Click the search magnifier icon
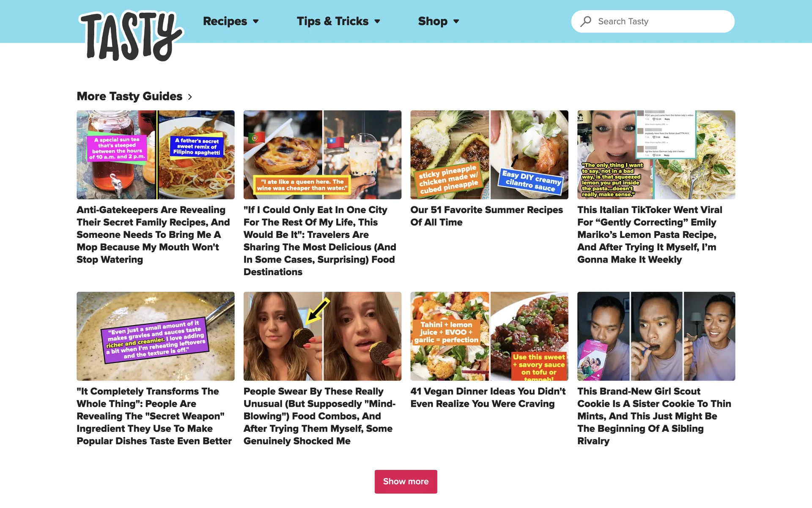Screen dimensions: 812x508 586,22
